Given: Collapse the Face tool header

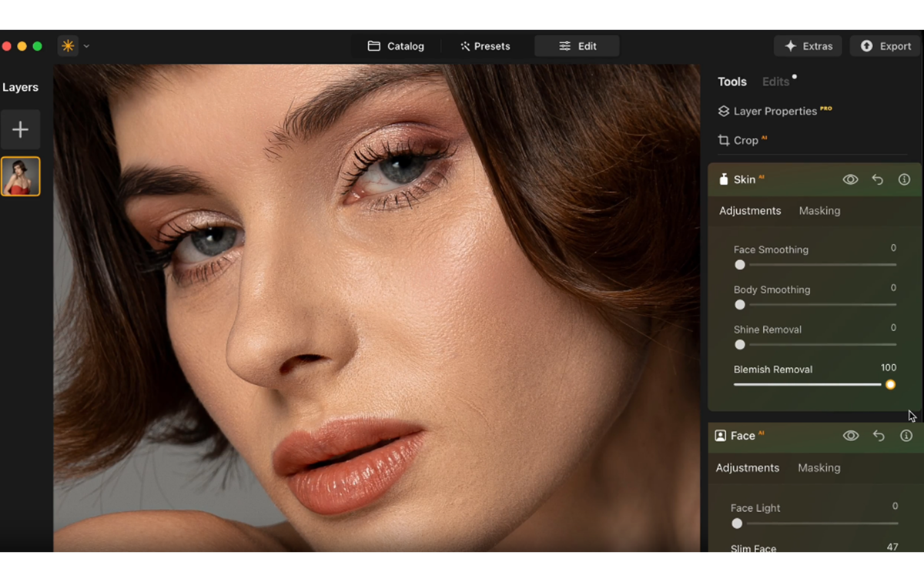Looking at the screenshot, I should coord(815,436).
